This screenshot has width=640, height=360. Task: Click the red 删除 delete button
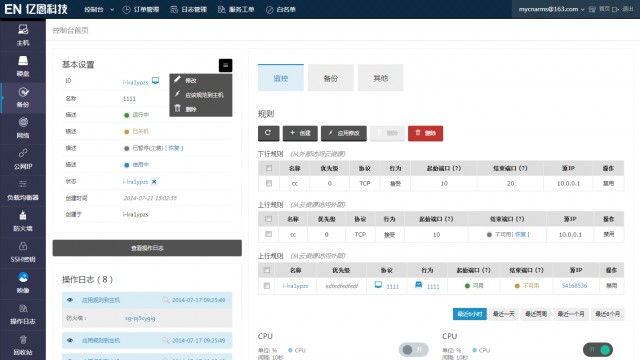pyautogui.click(x=425, y=133)
